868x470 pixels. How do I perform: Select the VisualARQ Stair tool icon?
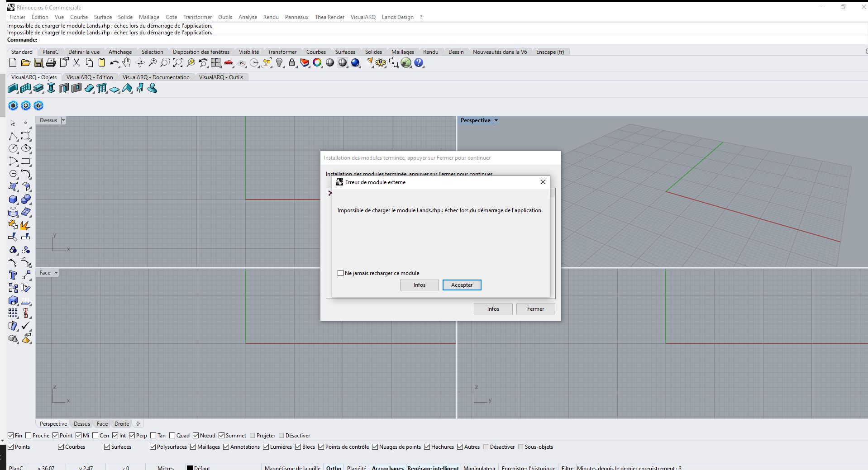89,88
